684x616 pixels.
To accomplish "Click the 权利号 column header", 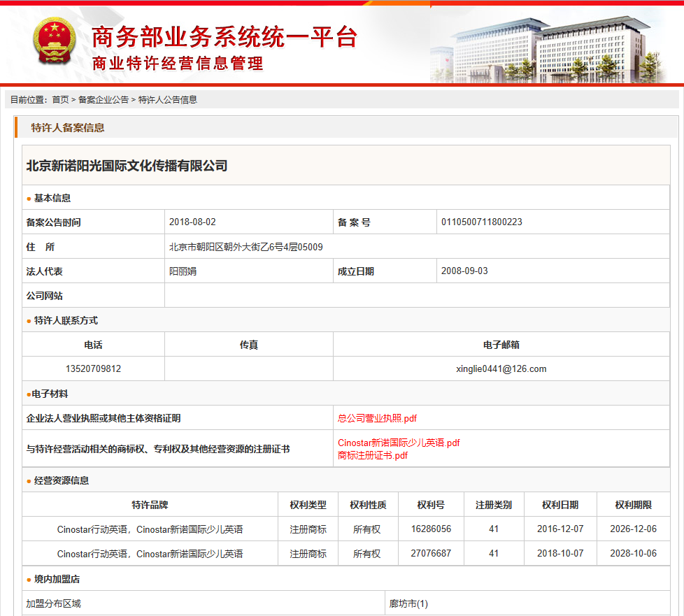I will click(x=431, y=505).
